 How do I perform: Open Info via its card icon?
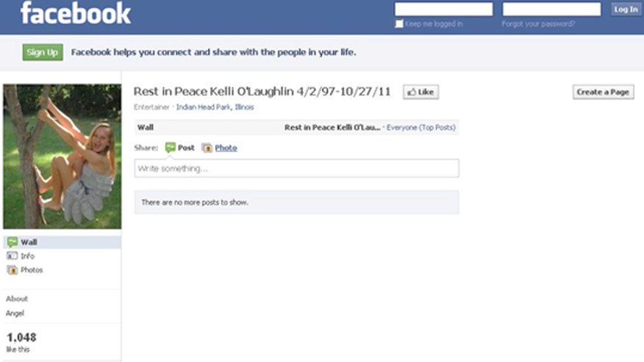[12, 256]
